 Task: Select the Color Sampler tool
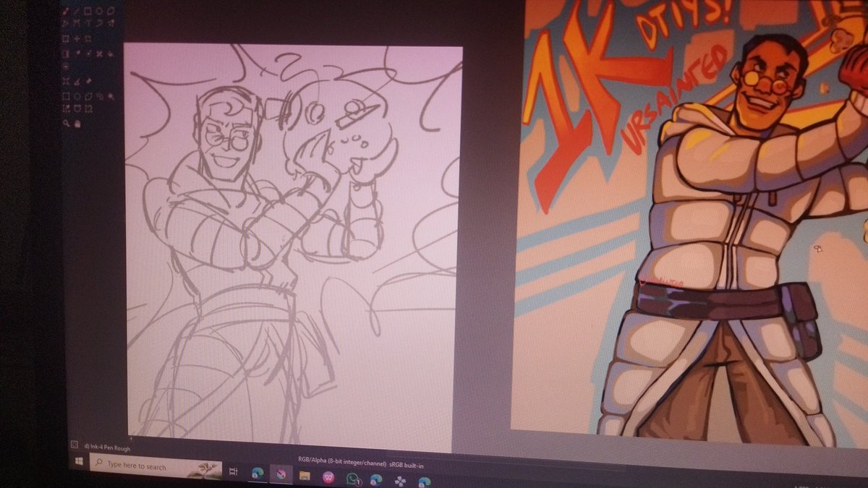point(77,54)
